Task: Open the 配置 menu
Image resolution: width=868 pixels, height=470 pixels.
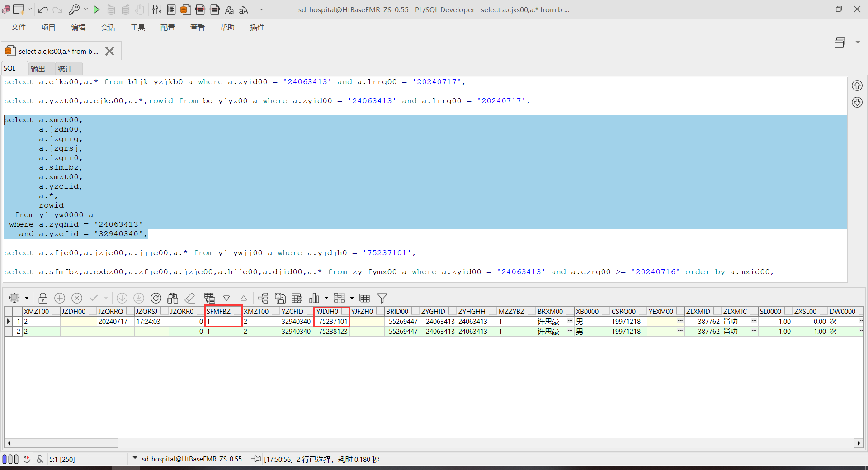Action: point(168,28)
